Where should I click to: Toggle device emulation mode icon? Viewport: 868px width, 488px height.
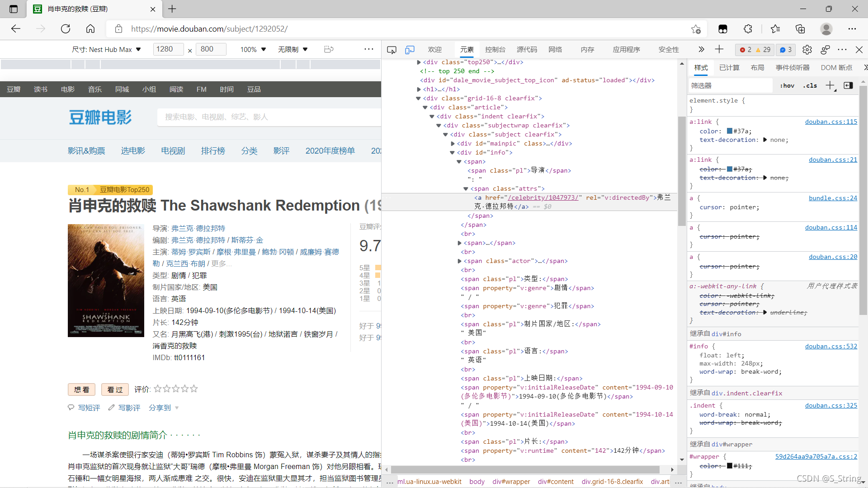410,50
